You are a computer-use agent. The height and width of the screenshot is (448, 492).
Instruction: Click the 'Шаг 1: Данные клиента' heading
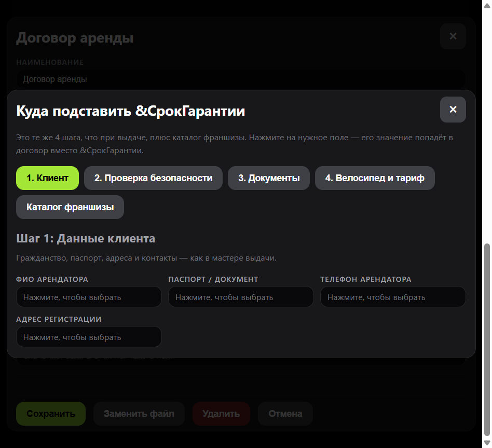pos(86,239)
